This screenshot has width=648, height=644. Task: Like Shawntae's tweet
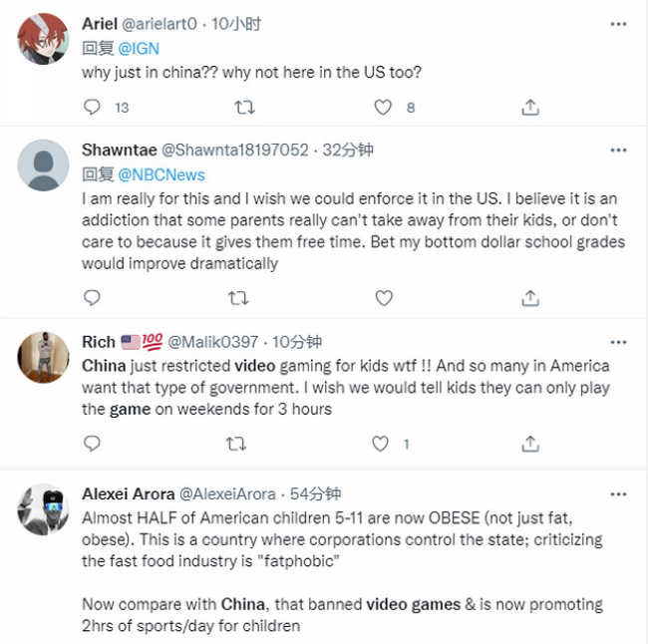pos(384,298)
